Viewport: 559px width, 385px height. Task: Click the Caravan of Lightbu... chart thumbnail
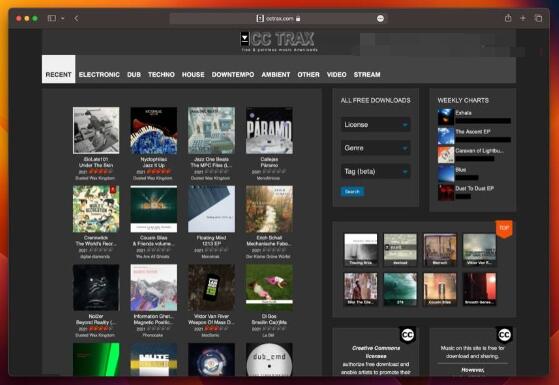pyautogui.click(x=446, y=154)
